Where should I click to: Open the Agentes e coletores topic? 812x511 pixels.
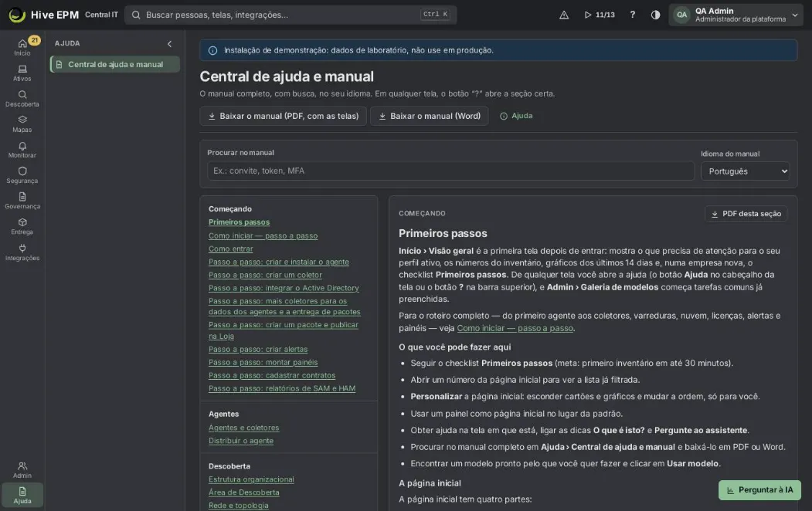click(x=244, y=428)
